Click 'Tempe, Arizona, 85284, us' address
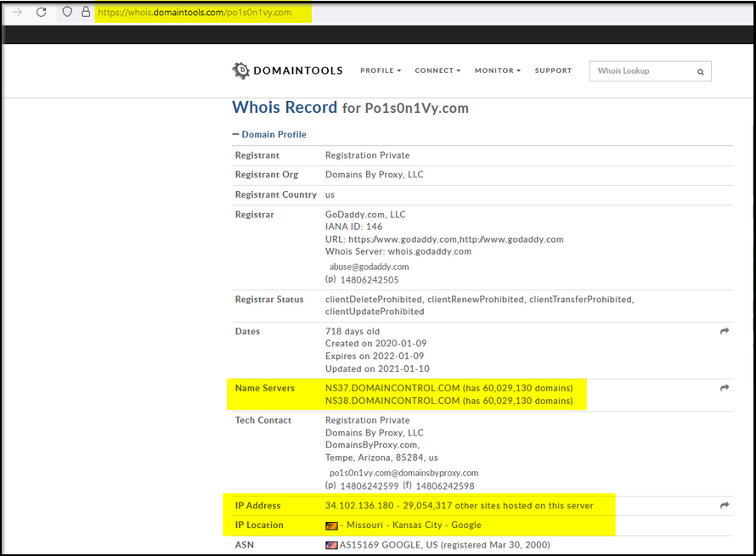 click(x=381, y=458)
